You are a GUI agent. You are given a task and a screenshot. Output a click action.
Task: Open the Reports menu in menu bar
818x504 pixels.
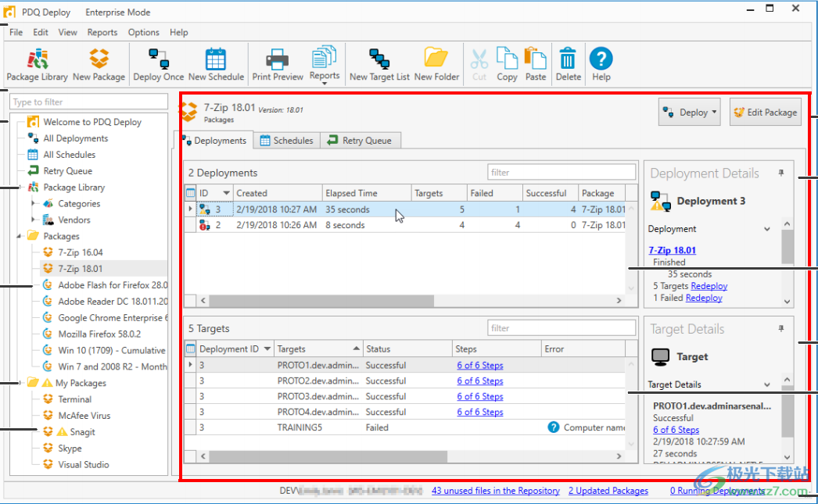(x=102, y=32)
